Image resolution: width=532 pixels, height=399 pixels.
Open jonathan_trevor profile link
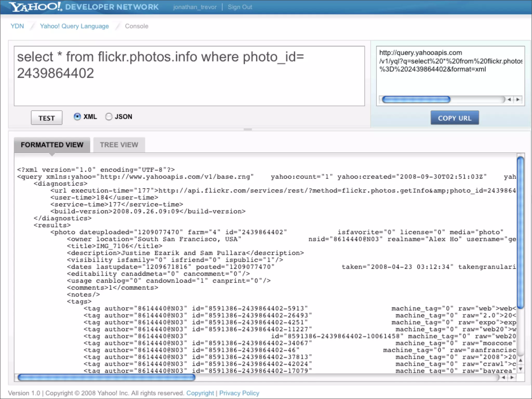pos(195,7)
